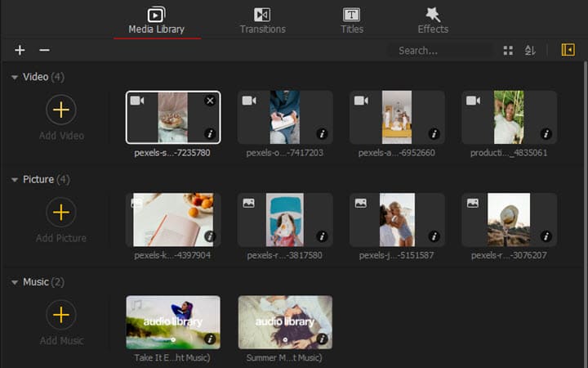Show info for Take It Easy music

pos(210,339)
